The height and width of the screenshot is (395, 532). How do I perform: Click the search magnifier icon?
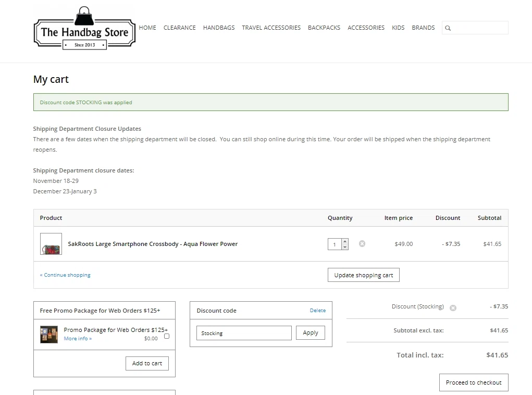coord(448,28)
